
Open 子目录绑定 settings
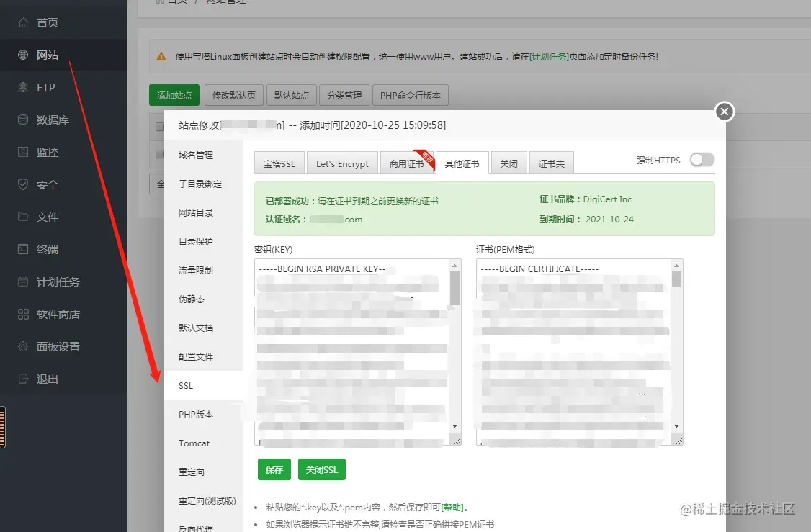pyautogui.click(x=200, y=184)
